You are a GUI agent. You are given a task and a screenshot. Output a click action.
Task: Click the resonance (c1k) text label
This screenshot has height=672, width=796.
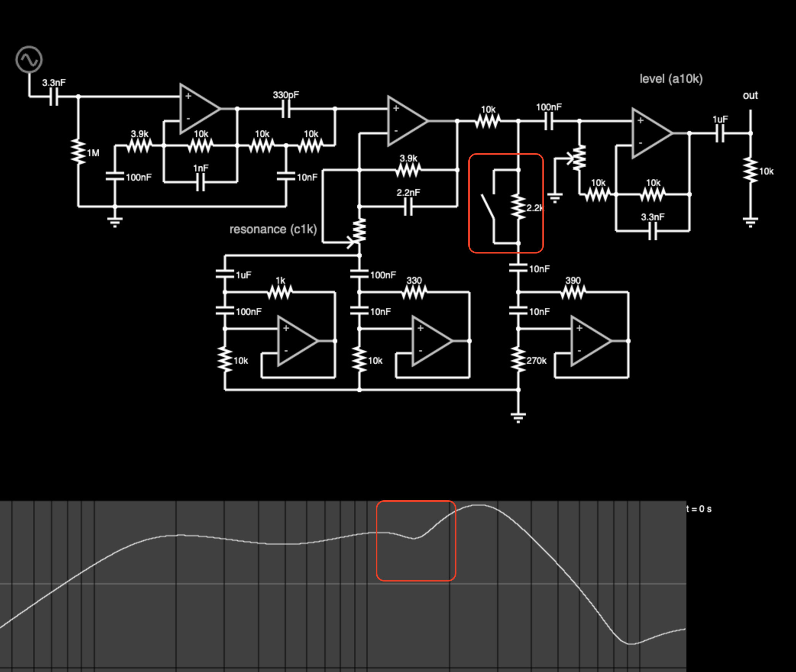click(x=273, y=229)
